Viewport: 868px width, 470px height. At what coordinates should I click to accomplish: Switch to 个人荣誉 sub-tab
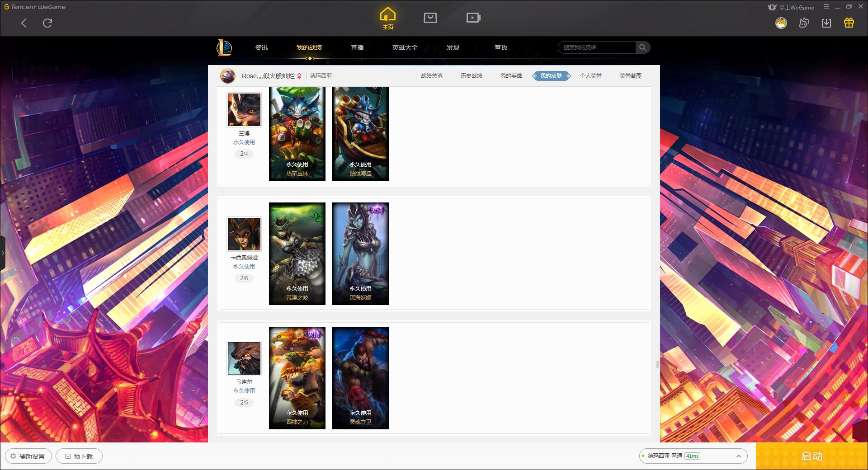(591, 76)
